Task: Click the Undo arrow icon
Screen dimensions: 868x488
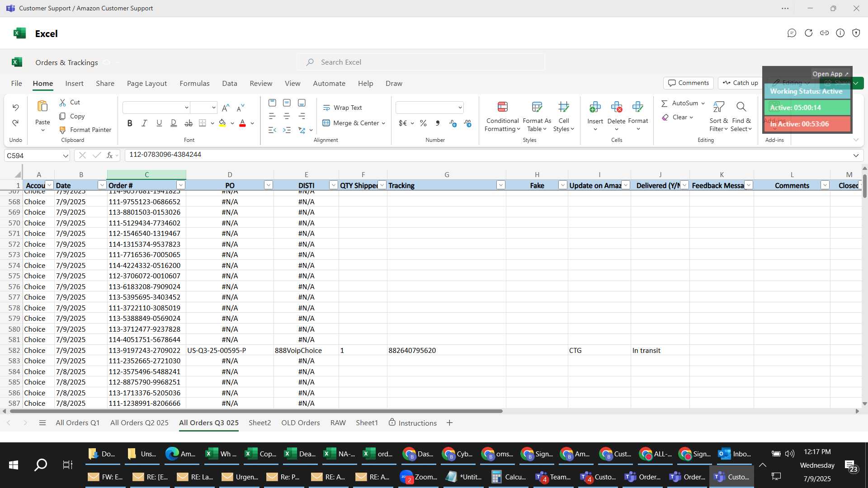Action: (15, 108)
